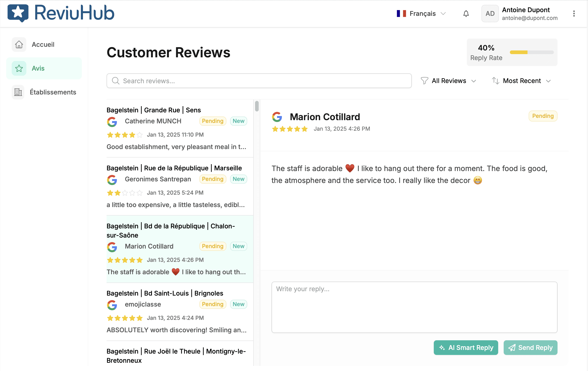Image resolution: width=588 pixels, height=371 pixels.
Task: Click the 40% reply rate value
Action: [486, 48]
